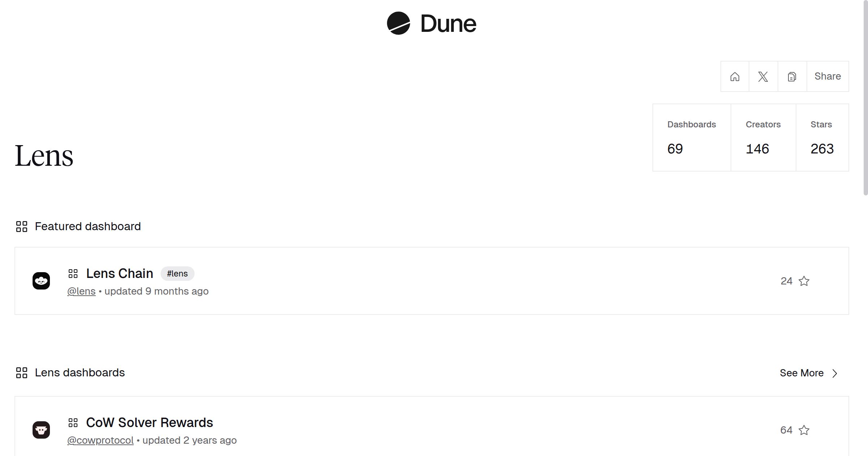Select the #lens tag chip
Image resolution: width=868 pixels, height=456 pixels.
point(177,274)
